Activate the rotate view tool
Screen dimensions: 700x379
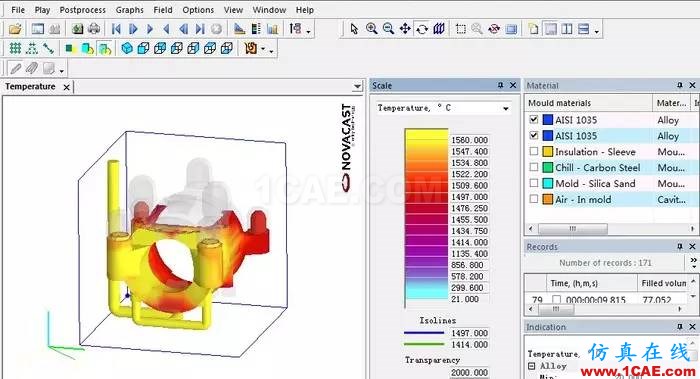pos(422,29)
